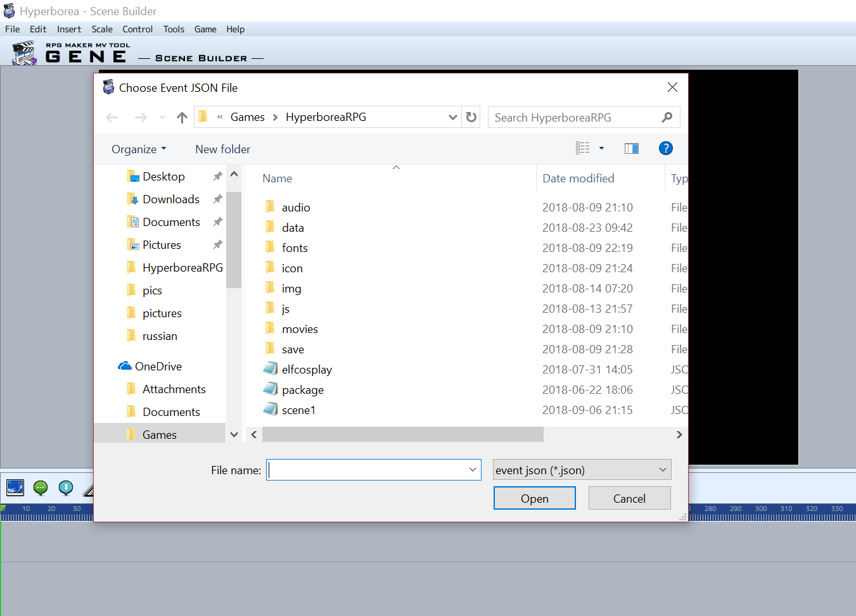The width and height of the screenshot is (856, 616).
Task: Expand the File name history dropdown arrow
Action: point(472,470)
